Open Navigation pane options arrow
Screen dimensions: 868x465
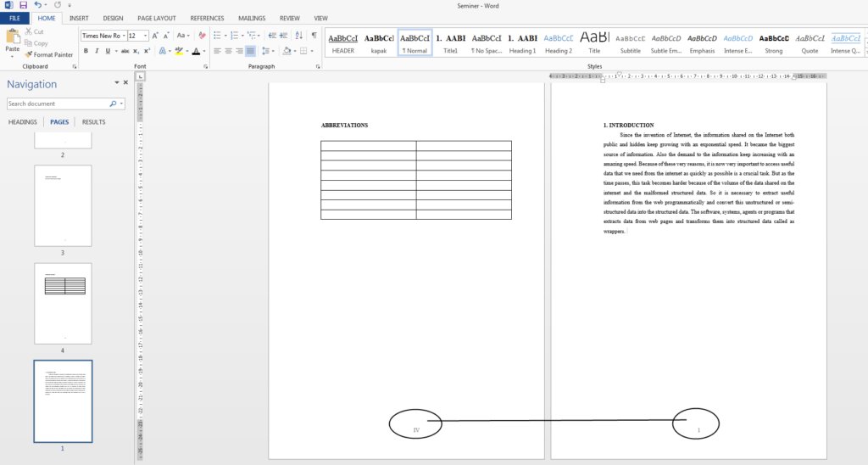click(117, 82)
